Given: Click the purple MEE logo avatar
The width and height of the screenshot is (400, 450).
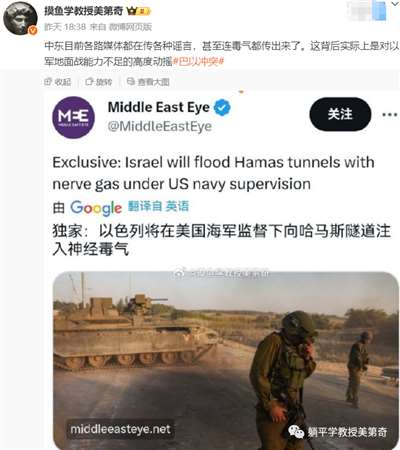Looking at the screenshot, I should pyautogui.click(x=73, y=117).
